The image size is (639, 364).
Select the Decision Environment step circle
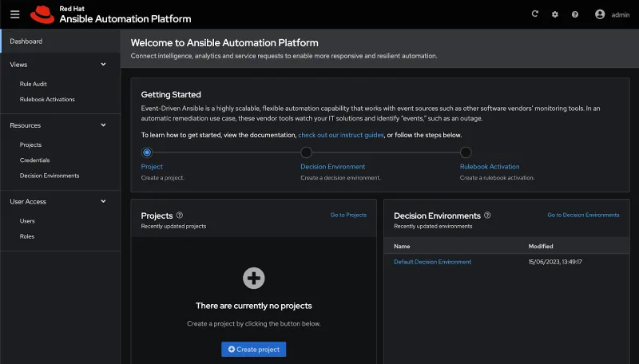[306, 152]
